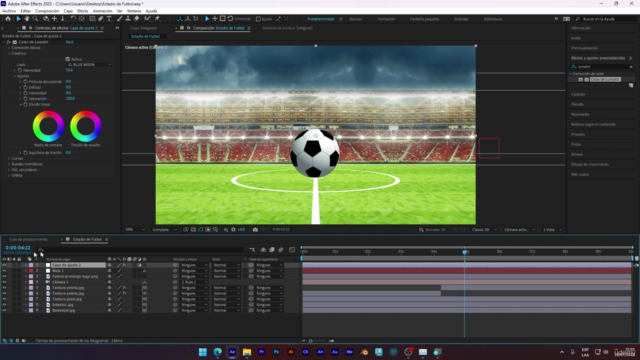Select the Selection arrow tool
The image size is (640, 360).
click(x=18, y=19)
